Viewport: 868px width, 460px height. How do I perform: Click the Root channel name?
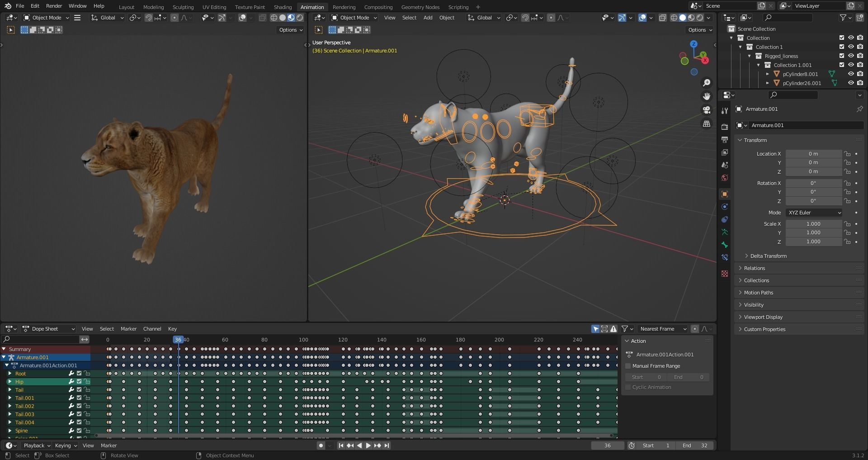(x=20, y=374)
